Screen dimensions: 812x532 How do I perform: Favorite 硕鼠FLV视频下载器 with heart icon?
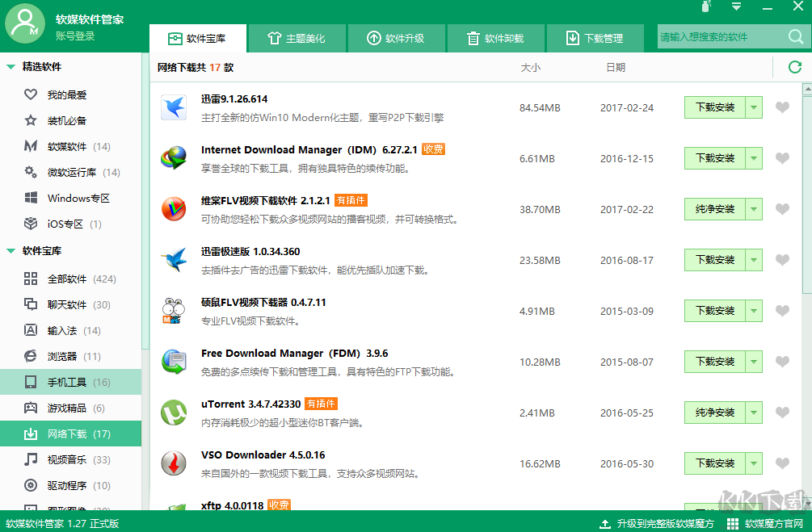pyautogui.click(x=782, y=311)
